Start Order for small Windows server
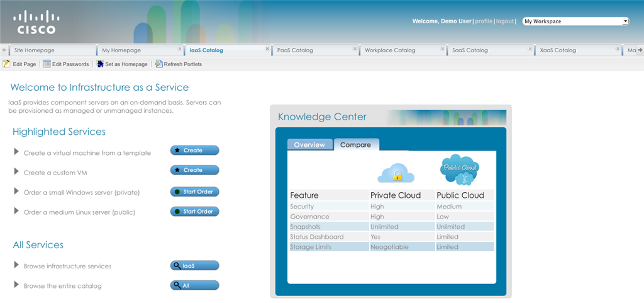Screen dimensions: 644x303 point(195,192)
